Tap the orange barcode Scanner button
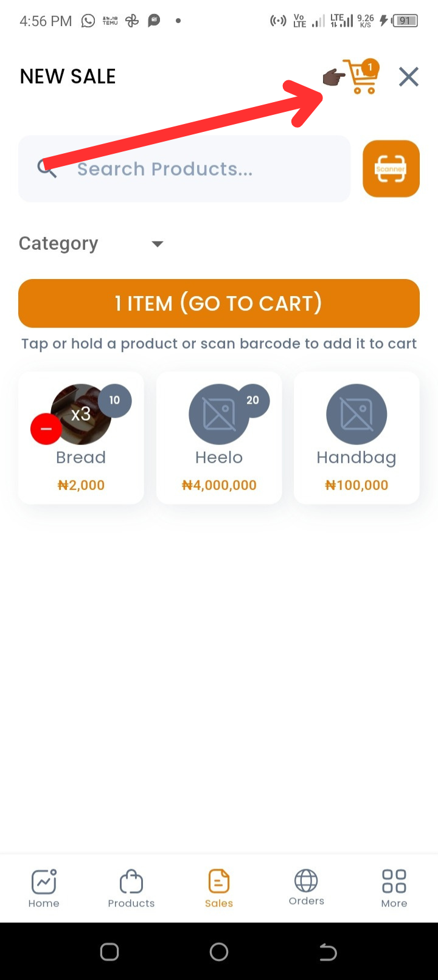This screenshot has height=980, width=438. pyautogui.click(x=391, y=169)
